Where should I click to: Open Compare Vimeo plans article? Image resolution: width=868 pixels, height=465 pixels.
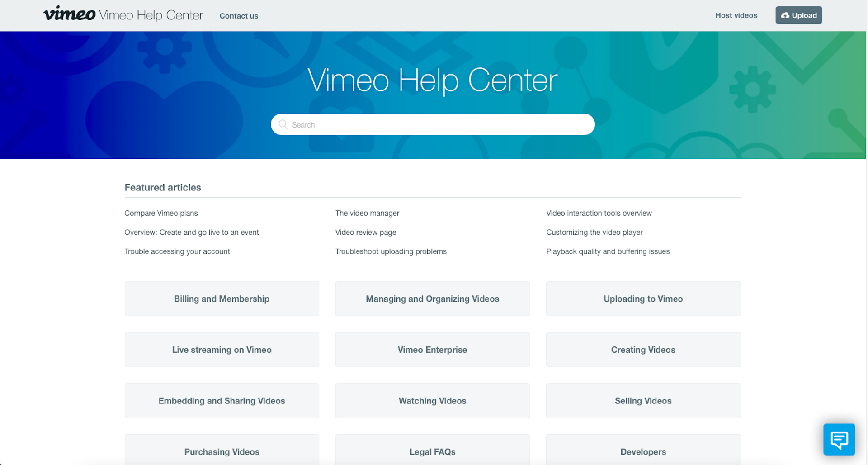click(x=161, y=213)
